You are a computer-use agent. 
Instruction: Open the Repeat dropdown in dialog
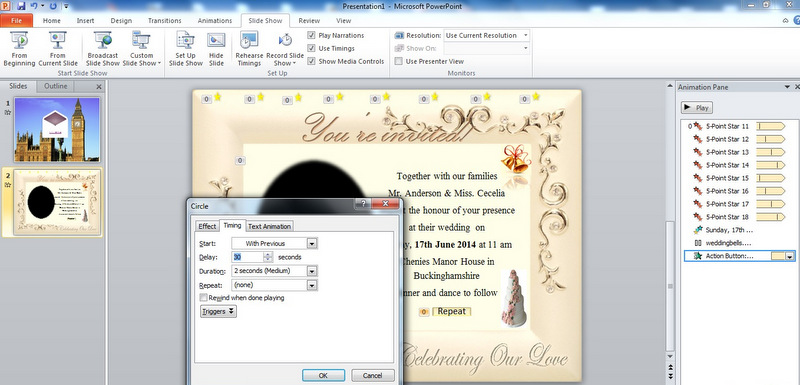[312, 285]
